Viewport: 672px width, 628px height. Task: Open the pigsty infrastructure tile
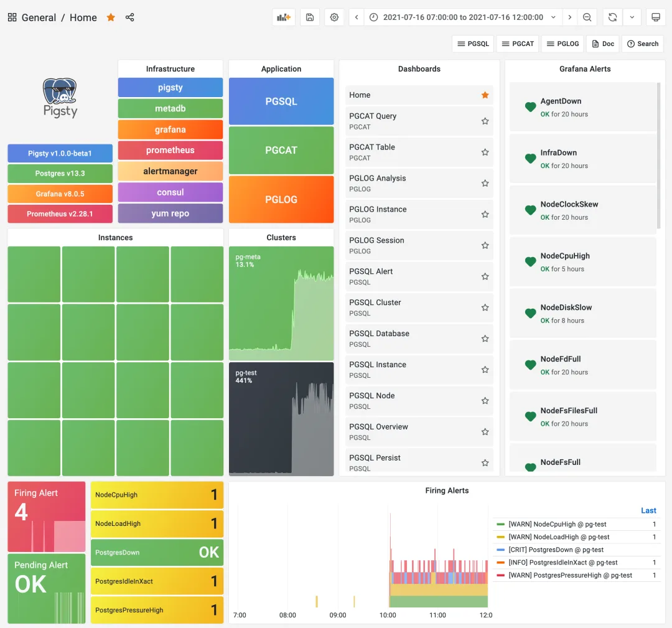(x=170, y=88)
